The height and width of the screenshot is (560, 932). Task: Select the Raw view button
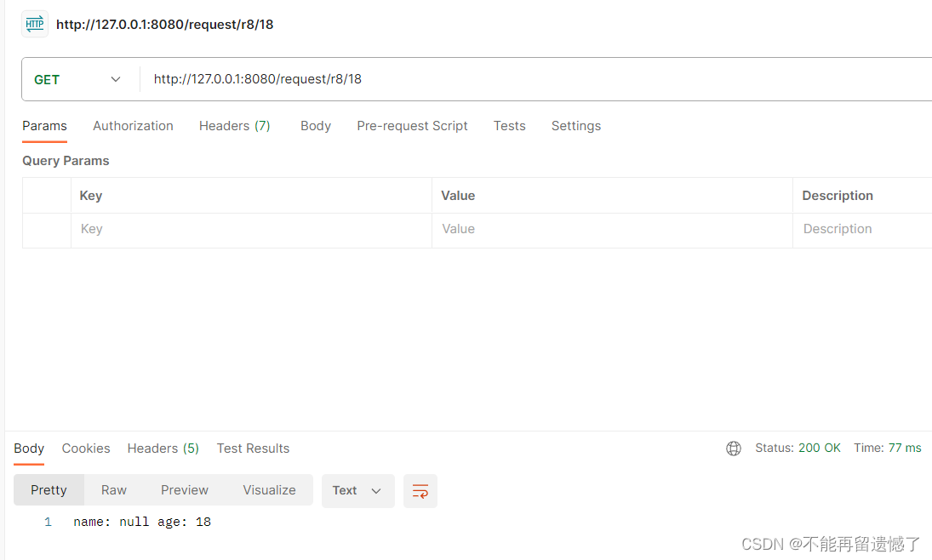click(114, 490)
